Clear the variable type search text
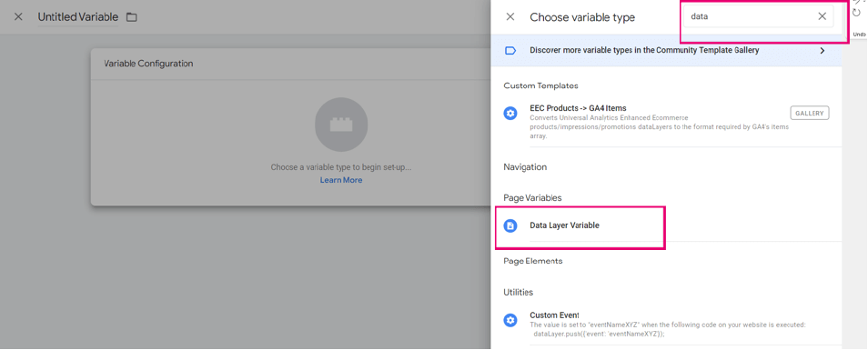868x350 pixels. coord(823,16)
